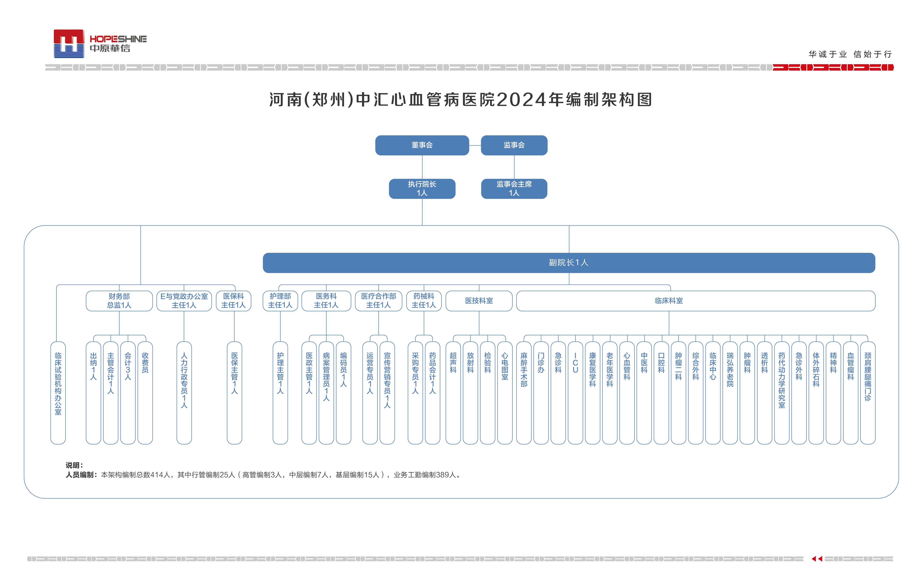Select the 心血管科 column
The image size is (923, 588).
627,393
